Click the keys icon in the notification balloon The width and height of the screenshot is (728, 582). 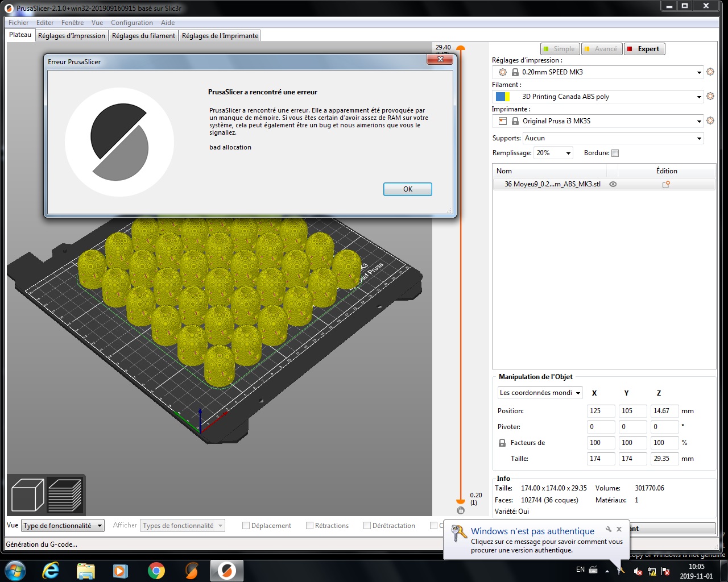459,534
